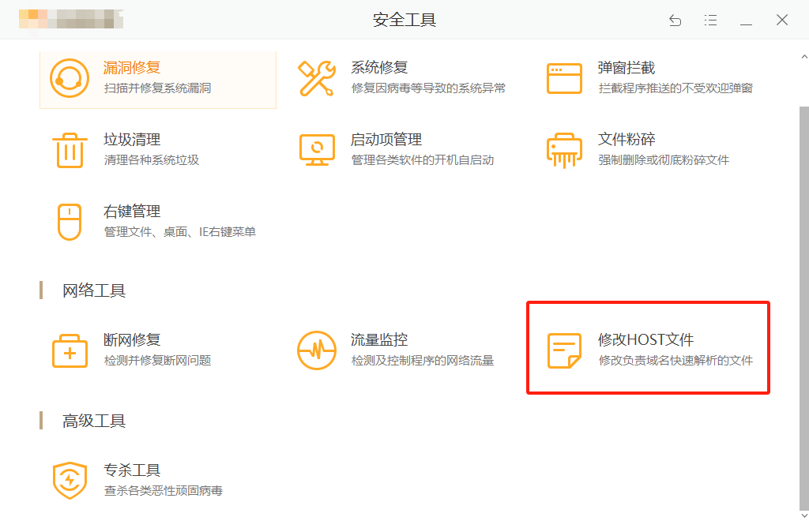Click the 弹窗拦截 popup window icon
Viewport: 809px width, 532px height.
point(564,78)
